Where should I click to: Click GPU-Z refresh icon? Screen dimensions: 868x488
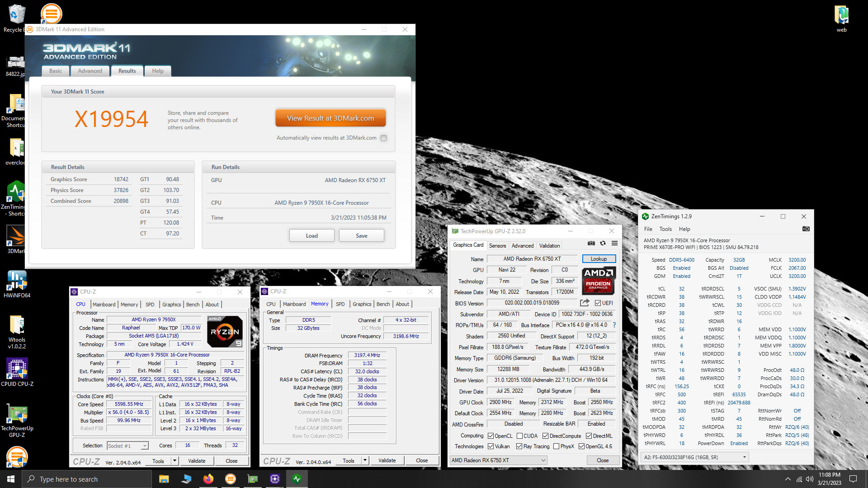coord(603,243)
